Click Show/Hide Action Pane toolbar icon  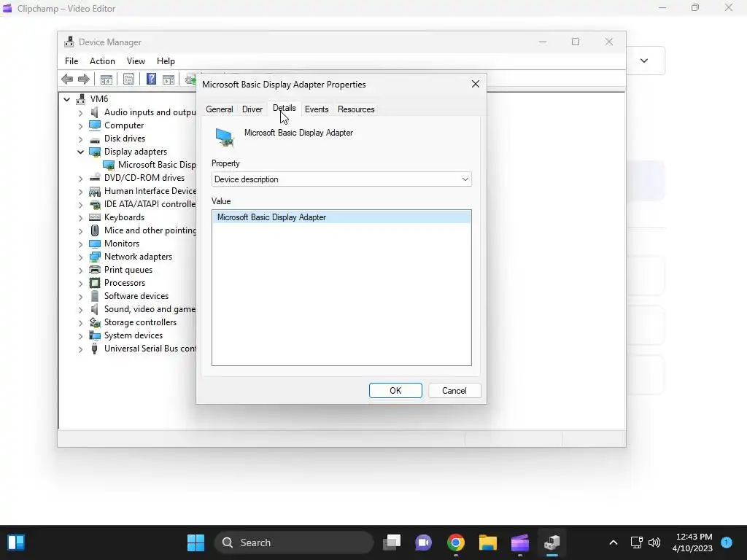169,79
